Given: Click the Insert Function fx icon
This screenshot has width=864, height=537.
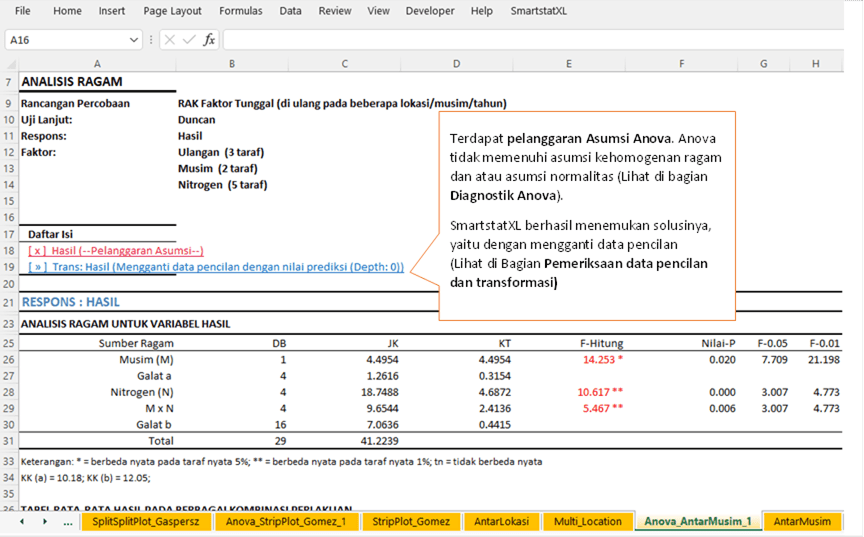Looking at the screenshot, I should [209, 40].
